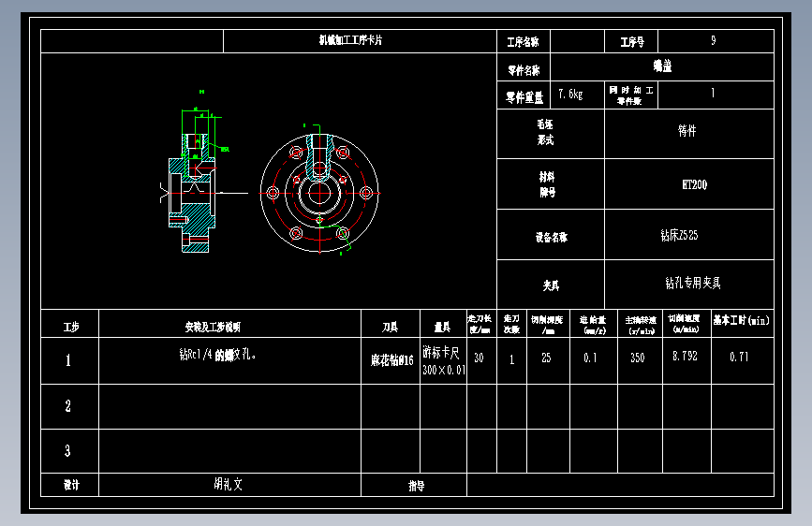Click the 切削深度/mm column header

click(x=549, y=324)
